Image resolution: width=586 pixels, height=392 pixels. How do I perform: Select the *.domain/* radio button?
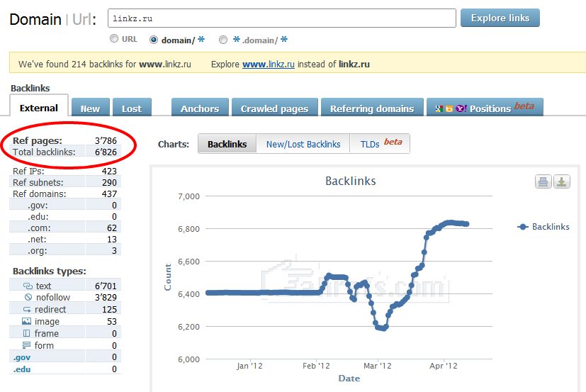click(x=223, y=40)
